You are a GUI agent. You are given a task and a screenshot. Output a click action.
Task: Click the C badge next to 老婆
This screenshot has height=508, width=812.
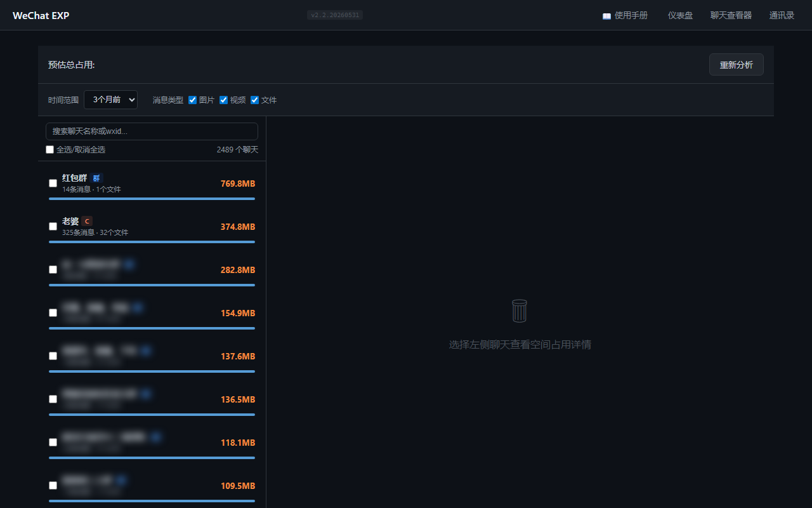point(87,222)
